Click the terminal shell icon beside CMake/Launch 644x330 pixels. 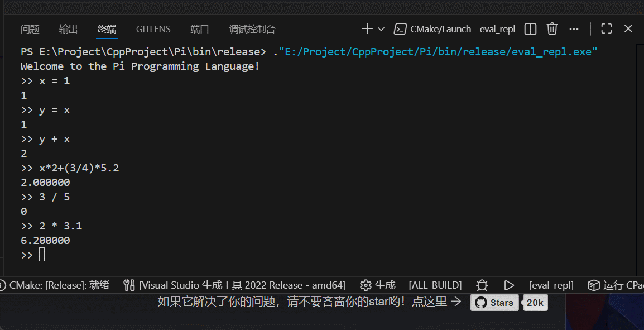pos(401,28)
